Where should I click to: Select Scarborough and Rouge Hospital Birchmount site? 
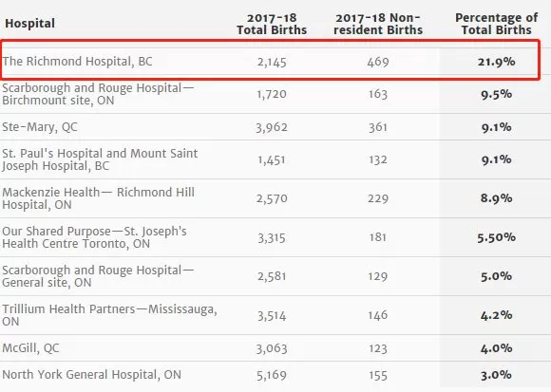click(x=98, y=94)
